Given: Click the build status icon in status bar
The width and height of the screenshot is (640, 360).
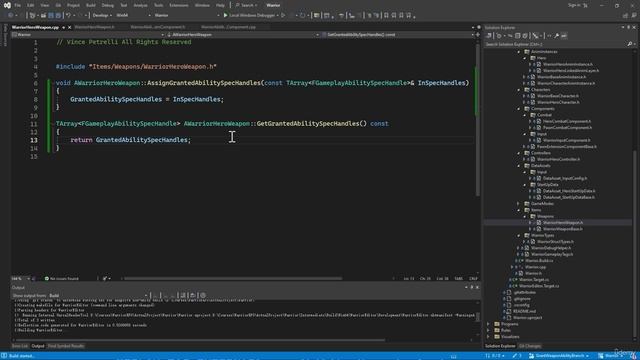Looking at the screenshot, I should [4, 356].
